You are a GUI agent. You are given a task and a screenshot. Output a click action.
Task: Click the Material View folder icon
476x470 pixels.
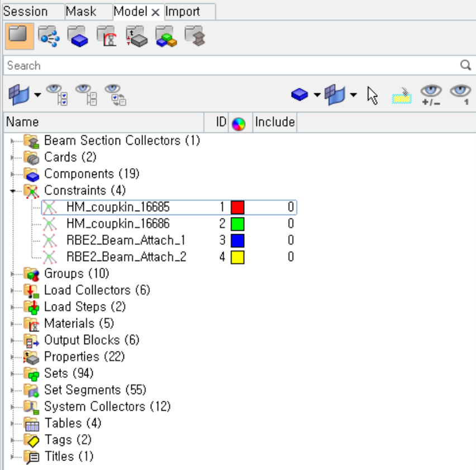[x=165, y=37]
